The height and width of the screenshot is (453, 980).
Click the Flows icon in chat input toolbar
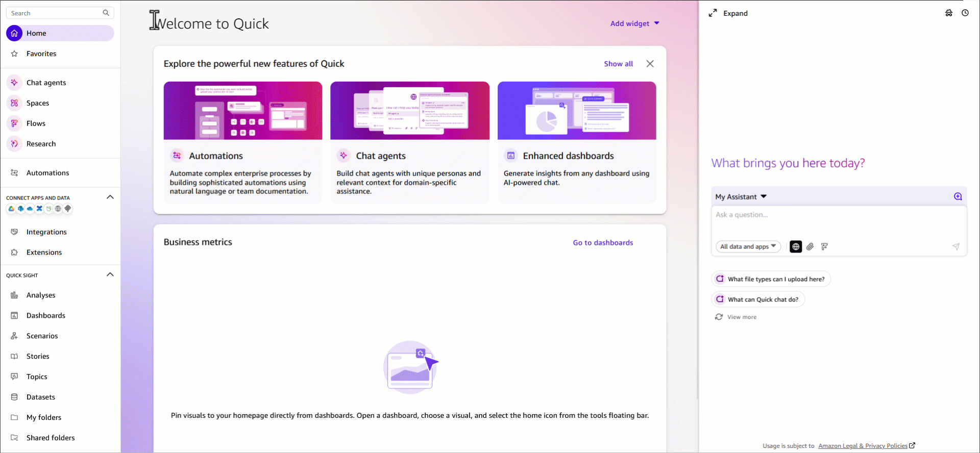coord(824,247)
